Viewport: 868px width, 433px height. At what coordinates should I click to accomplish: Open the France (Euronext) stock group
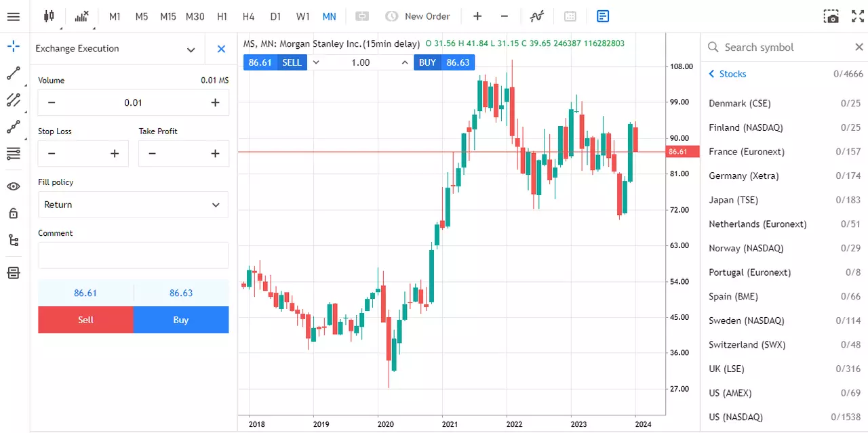tap(785, 152)
